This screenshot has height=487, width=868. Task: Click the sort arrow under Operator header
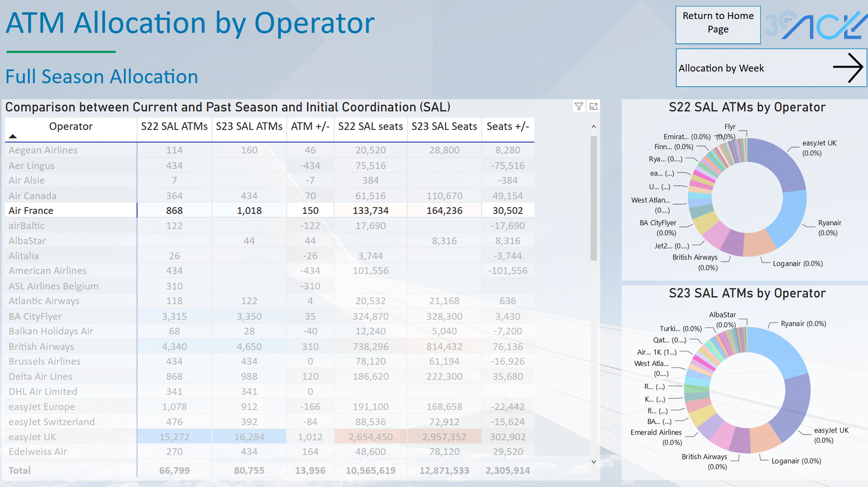point(13,136)
